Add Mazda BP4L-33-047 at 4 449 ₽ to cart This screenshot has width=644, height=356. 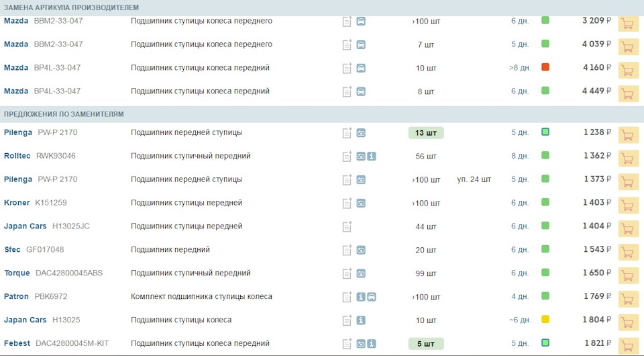pos(629,95)
